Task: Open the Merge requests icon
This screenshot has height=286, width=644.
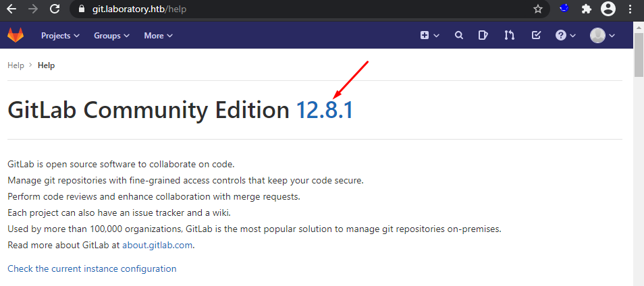Action: click(x=509, y=36)
